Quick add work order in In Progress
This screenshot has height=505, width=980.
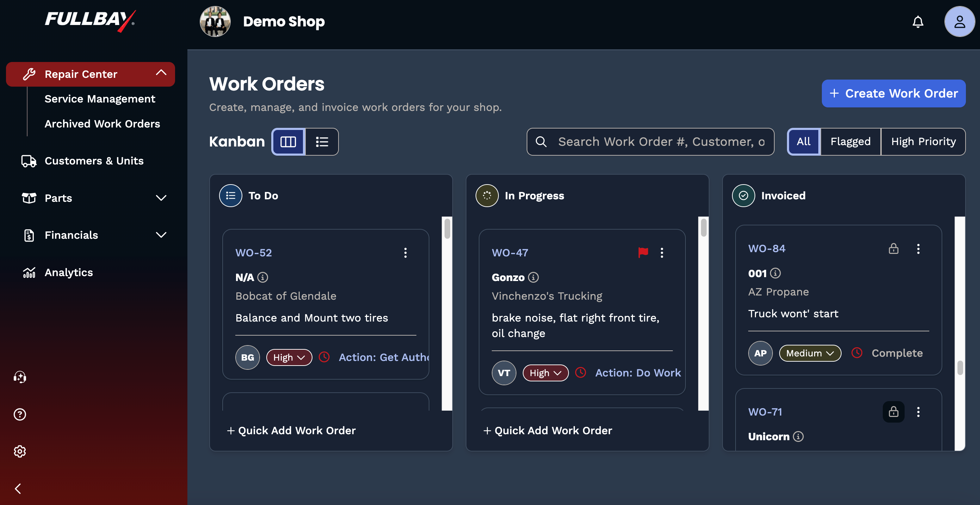[x=548, y=430]
